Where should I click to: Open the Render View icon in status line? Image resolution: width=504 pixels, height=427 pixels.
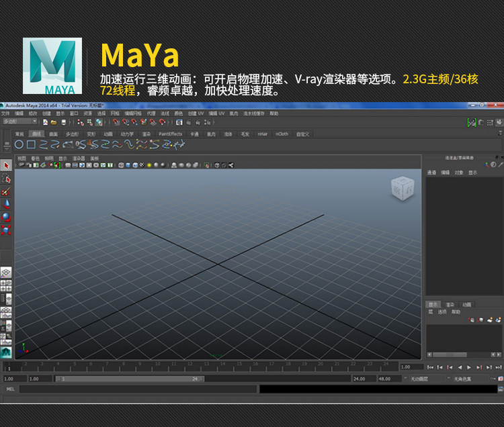pos(179,122)
